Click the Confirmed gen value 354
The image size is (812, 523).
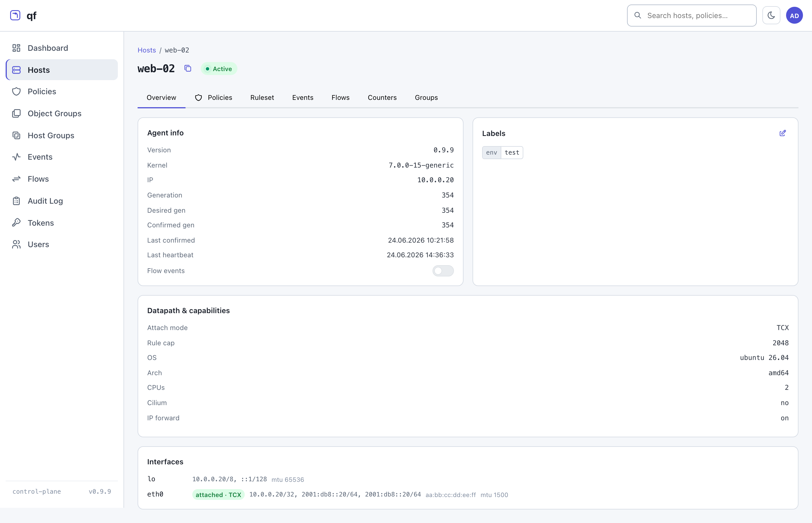coord(447,225)
